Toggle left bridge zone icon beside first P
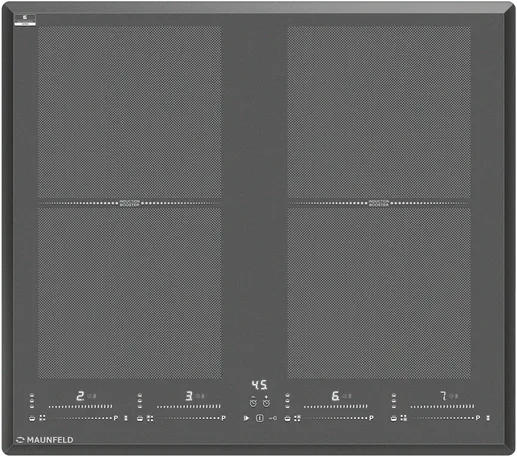The height and width of the screenshot is (457, 517). [x=126, y=418]
